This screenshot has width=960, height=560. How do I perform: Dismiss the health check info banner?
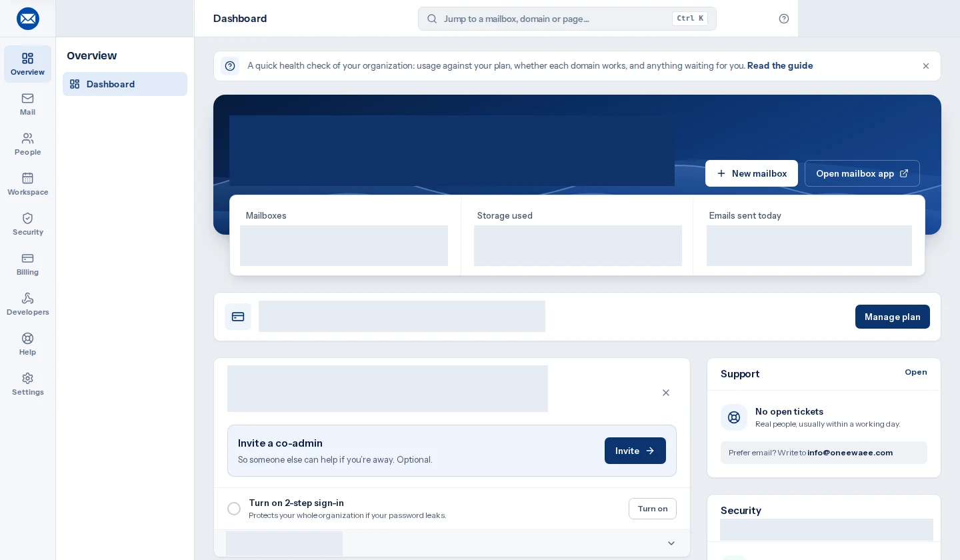point(926,66)
